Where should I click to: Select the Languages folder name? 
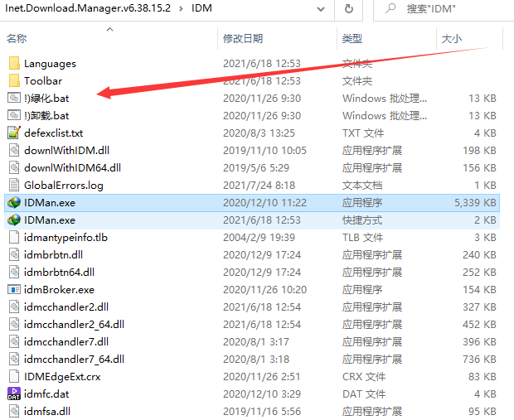pyautogui.click(x=50, y=64)
